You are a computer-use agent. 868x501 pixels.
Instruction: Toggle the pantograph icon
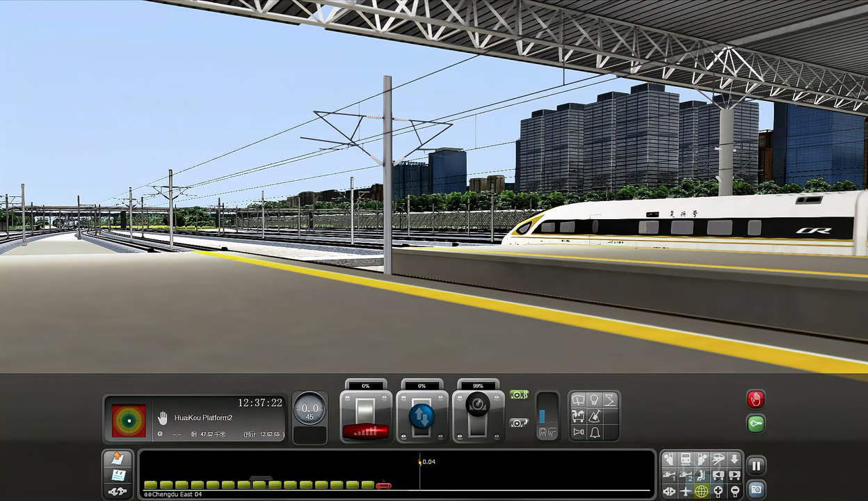[x=610, y=399]
